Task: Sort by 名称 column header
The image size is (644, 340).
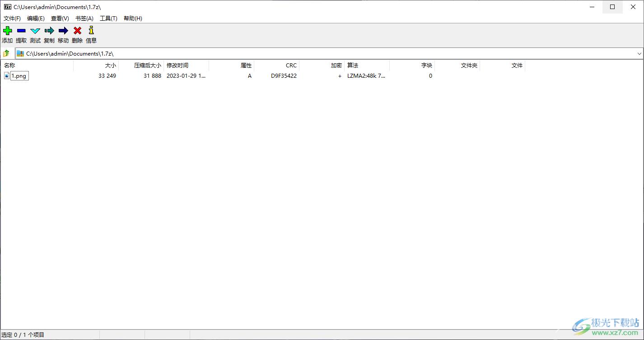Action: (x=37, y=66)
